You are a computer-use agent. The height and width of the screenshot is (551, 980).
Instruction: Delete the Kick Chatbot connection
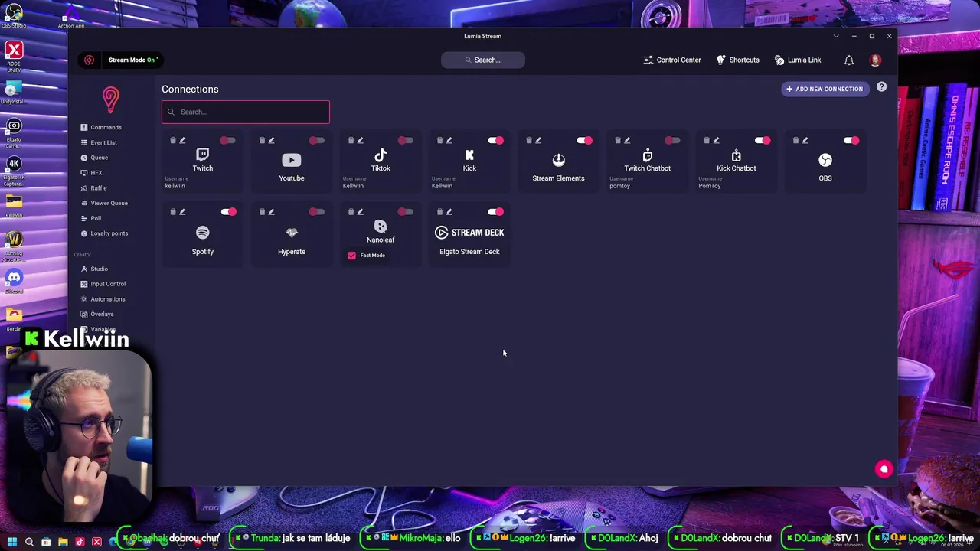[707, 140]
